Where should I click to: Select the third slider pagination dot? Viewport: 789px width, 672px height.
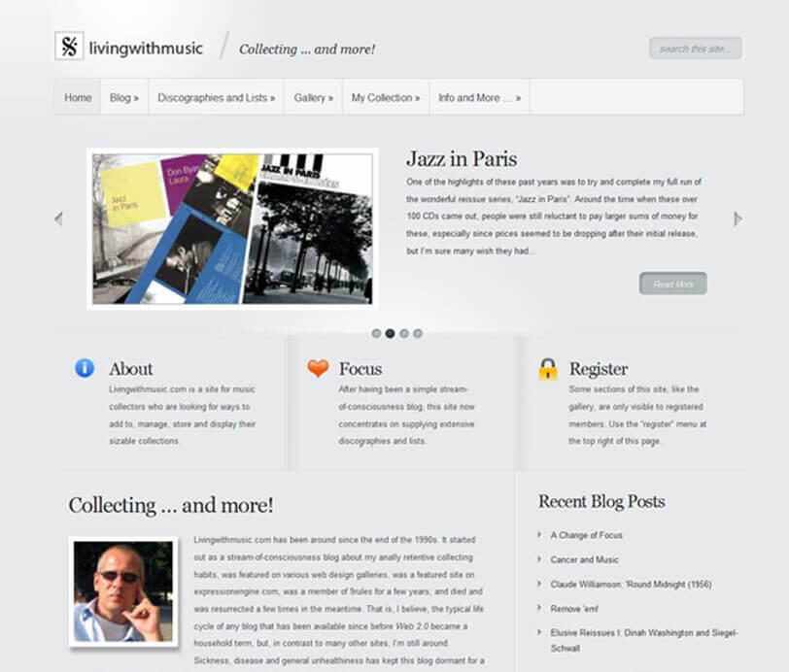(x=404, y=333)
